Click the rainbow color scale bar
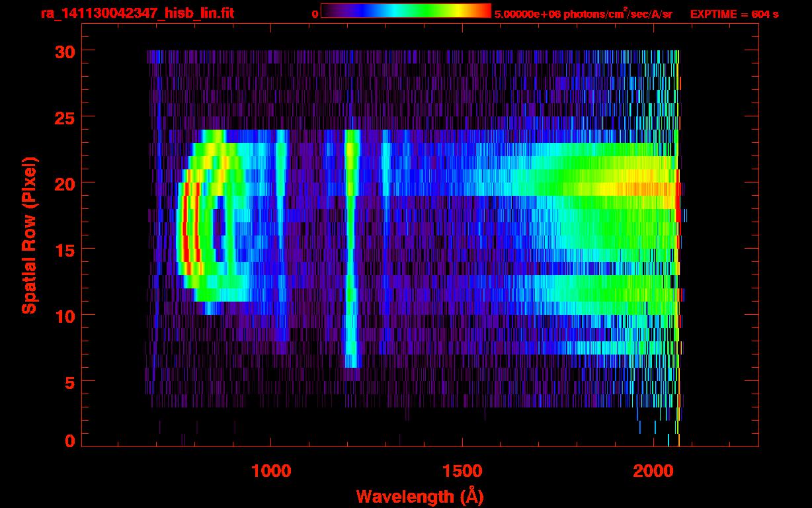812x508 pixels. click(x=406, y=11)
